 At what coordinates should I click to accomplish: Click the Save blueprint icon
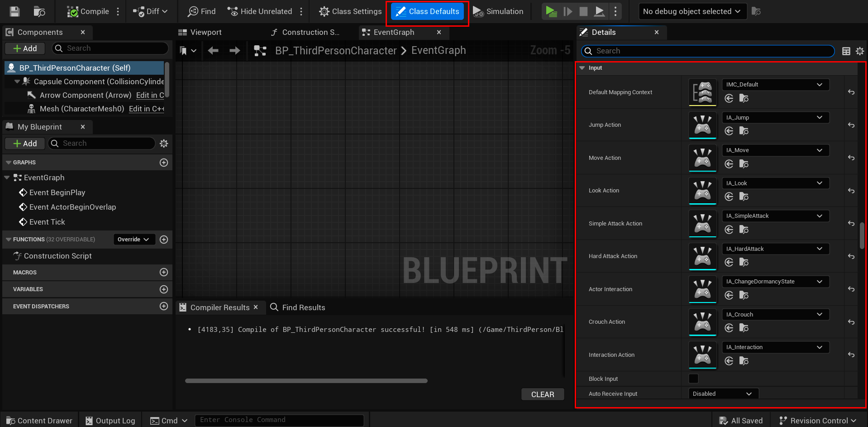[14, 11]
